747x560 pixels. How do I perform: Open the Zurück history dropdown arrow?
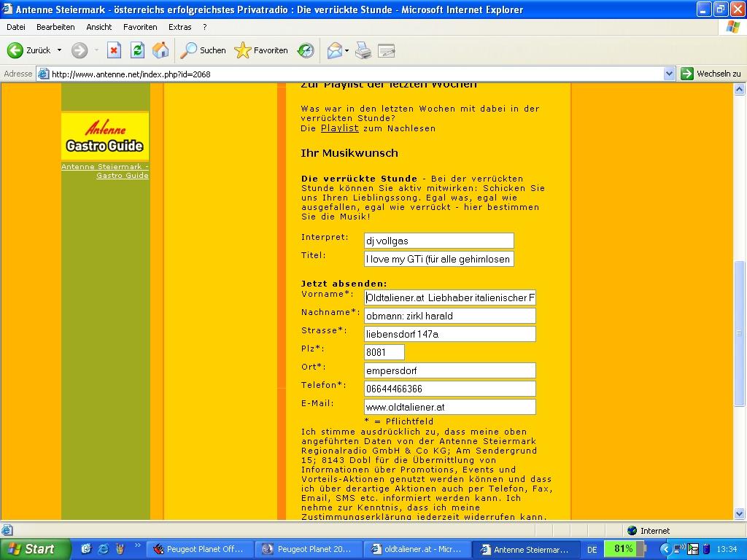point(59,50)
